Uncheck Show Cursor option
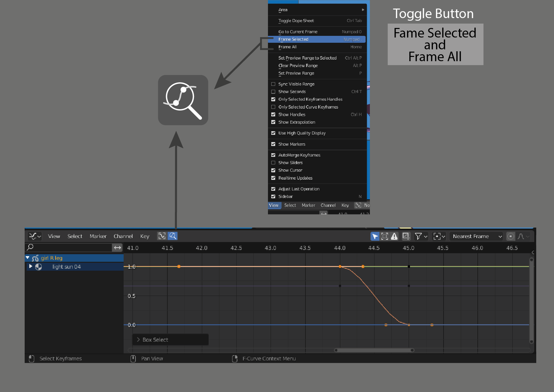Screen dimensions: 554x392 [273, 170]
